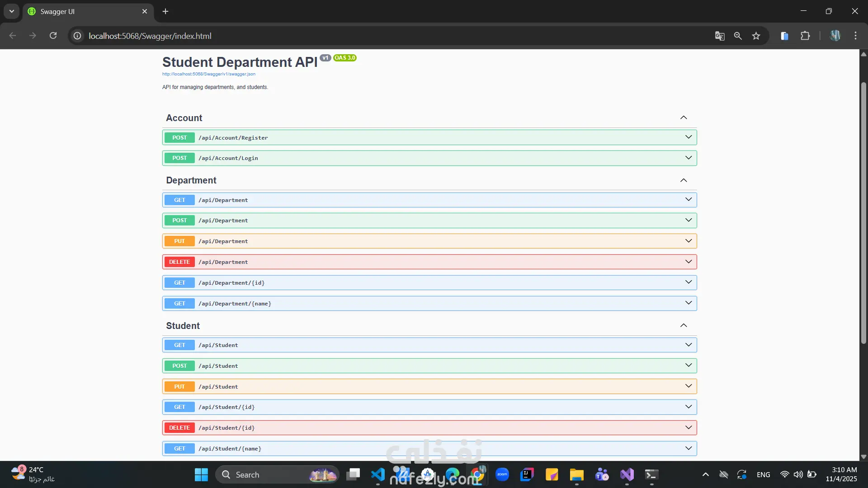Bookmark page with star icon
The image size is (868, 488).
756,36
